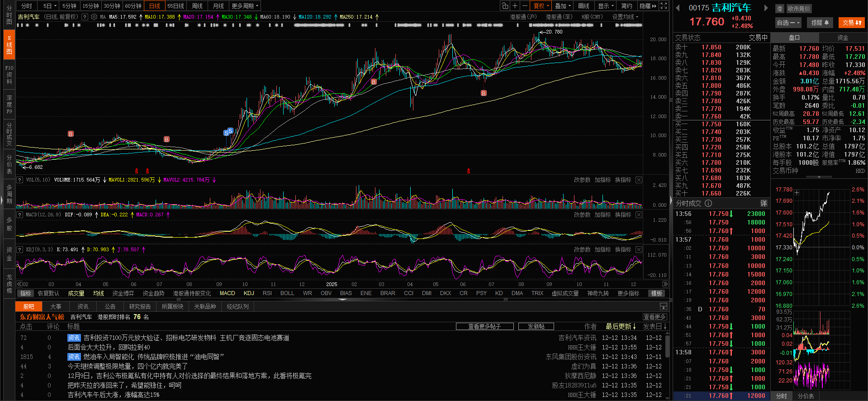Toggle the 画线 drawing tool
Image resolution: width=868 pixels, height=401 pixels.
pyautogui.click(x=584, y=6)
